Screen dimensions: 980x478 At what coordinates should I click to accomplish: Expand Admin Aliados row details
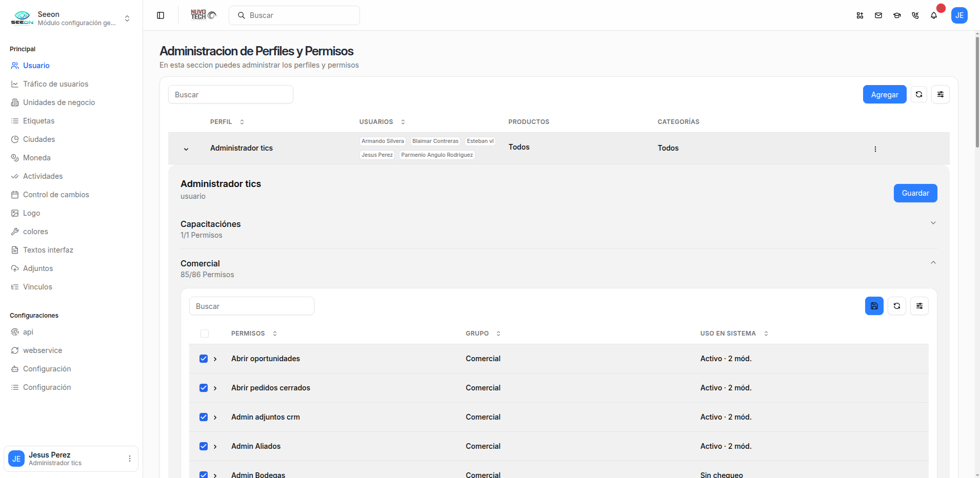(x=215, y=447)
